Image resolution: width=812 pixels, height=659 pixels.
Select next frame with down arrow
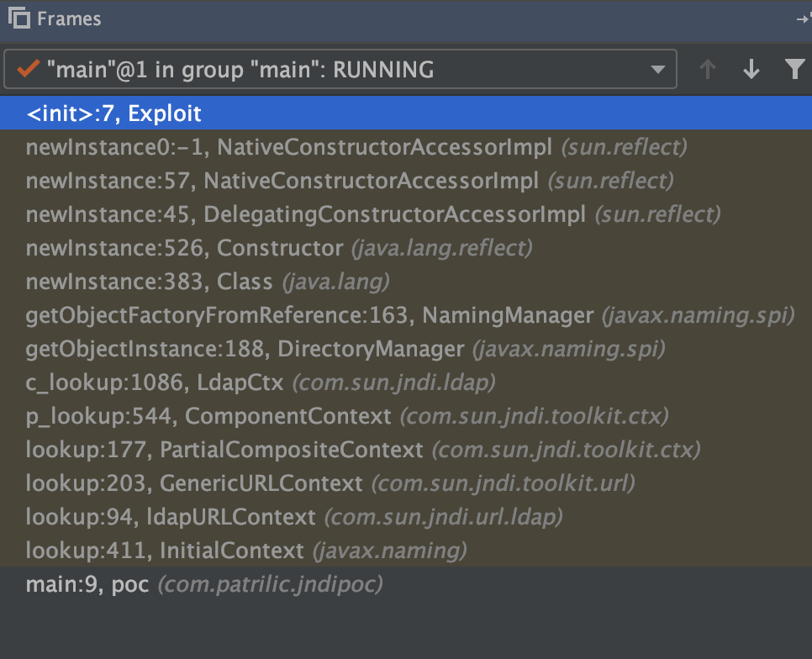pyautogui.click(x=751, y=70)
